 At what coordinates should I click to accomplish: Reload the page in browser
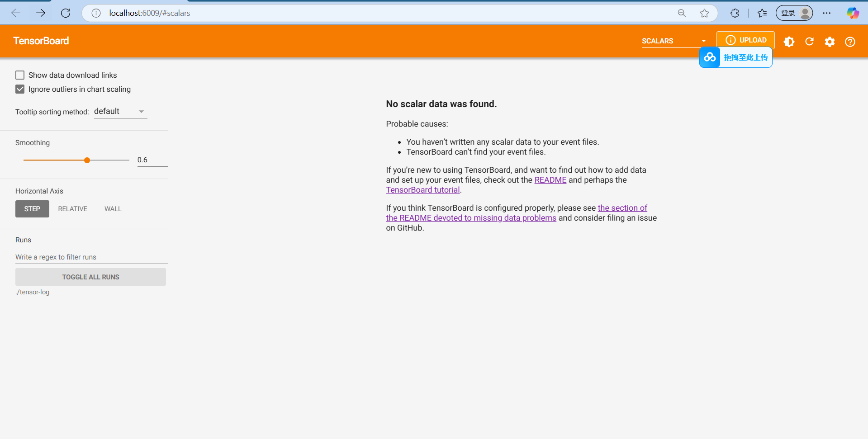66,13
